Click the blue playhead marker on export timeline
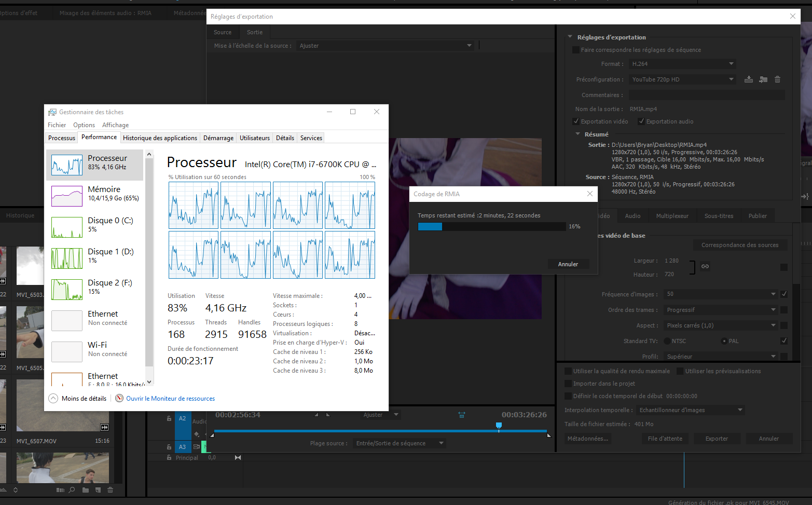This screenshot has height=505, width=812. click(x=499, y=426)
